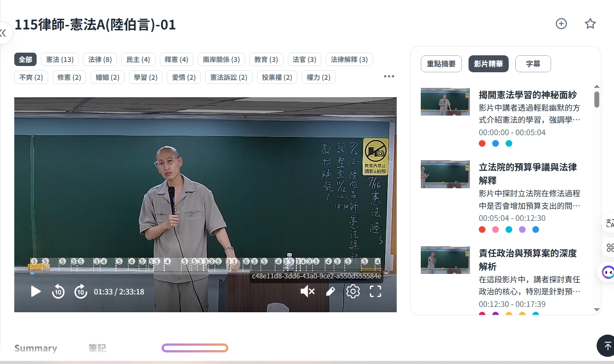Switch to 重點摘要 tab

coord(441,64)
